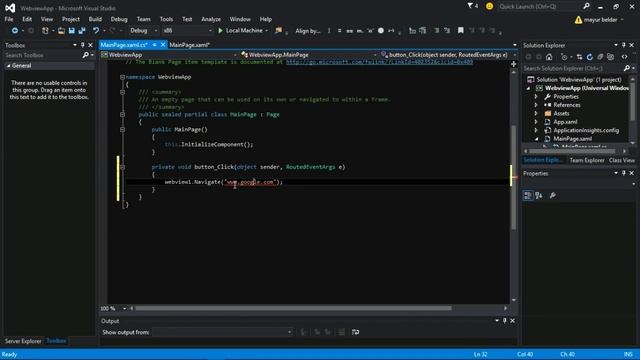
Task: Click the Open File folder icon
Action: tap(61, 31)
